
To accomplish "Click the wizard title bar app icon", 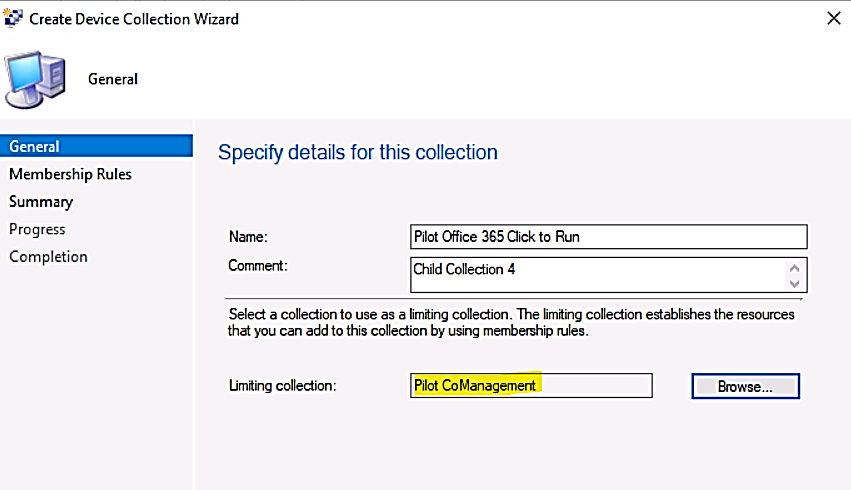I will (x=12, y=18).
